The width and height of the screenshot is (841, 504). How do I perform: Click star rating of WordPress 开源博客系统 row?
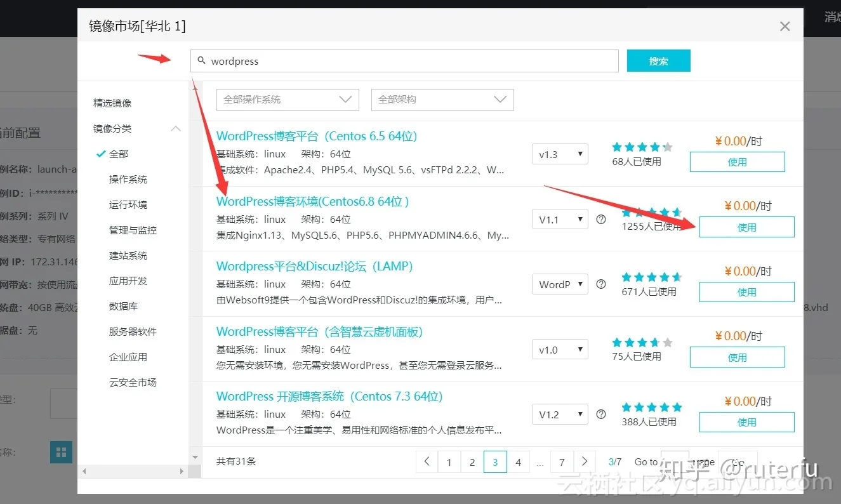(x=652, y=407)
